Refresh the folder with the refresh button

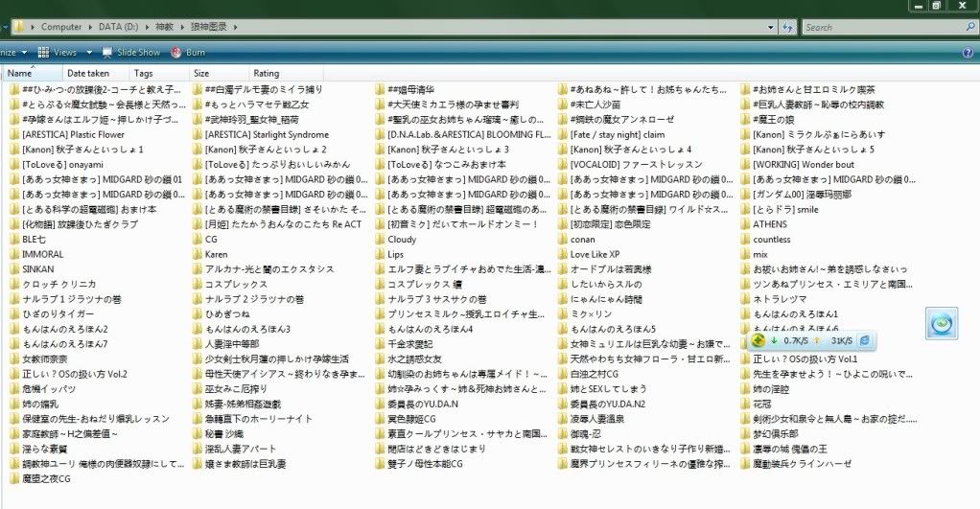click(787, 27)
